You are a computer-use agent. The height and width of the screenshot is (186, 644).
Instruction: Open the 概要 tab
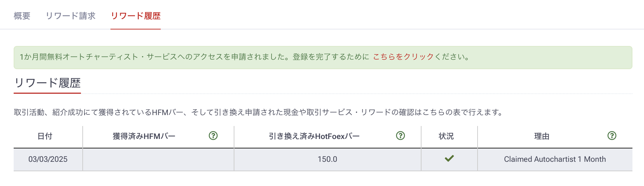coord(22,16)
